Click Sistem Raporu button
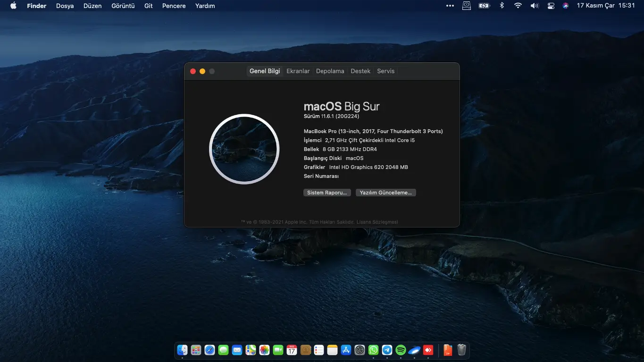Viewport: 644px width, 362px height. click(x=327, y=193)
